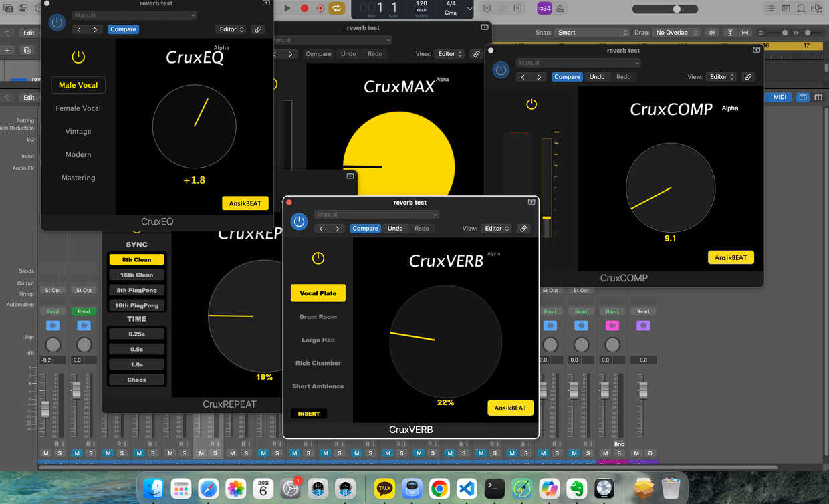Viewport: 829px width, 504px height.
Task: Open the Manual preset dropdown in CruxEQ
Action: coord(135,15)
